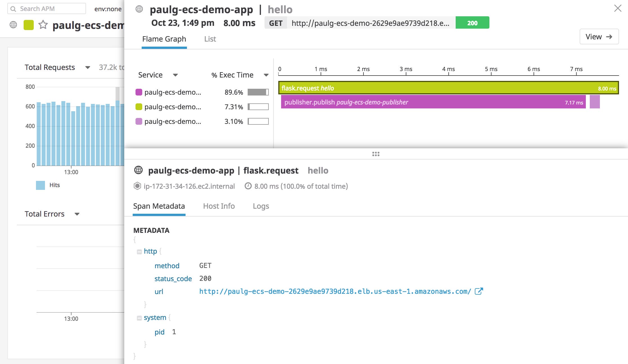628x364 pixels.
Task: Click the search magnifier icon in Search APM
Action: tap(13, 8)
